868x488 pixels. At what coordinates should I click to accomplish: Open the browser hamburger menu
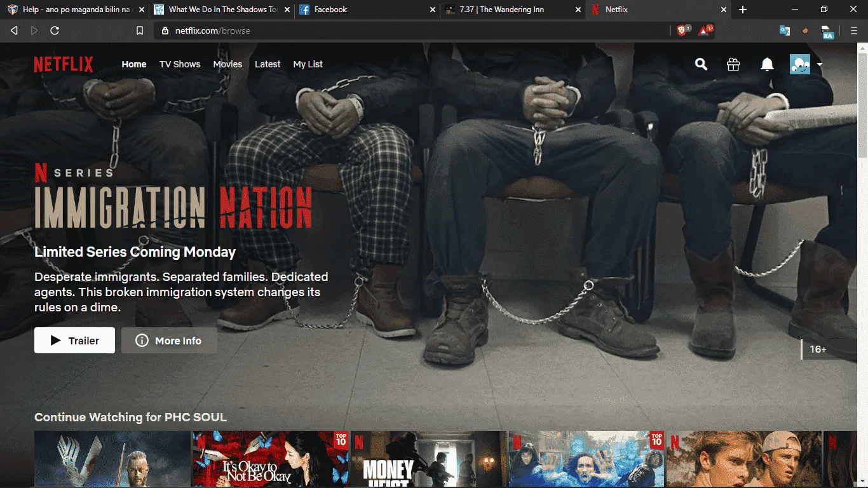pyautogui.click(x=853, y=30)
